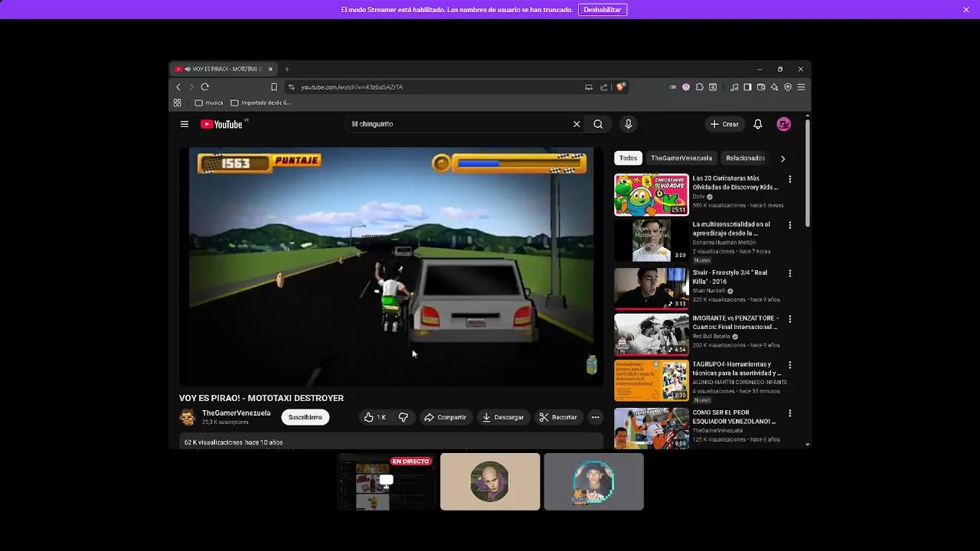Open options menu for La multisensorialidad video
This screenshot has height=551, width=980.
tap(790, 226)
